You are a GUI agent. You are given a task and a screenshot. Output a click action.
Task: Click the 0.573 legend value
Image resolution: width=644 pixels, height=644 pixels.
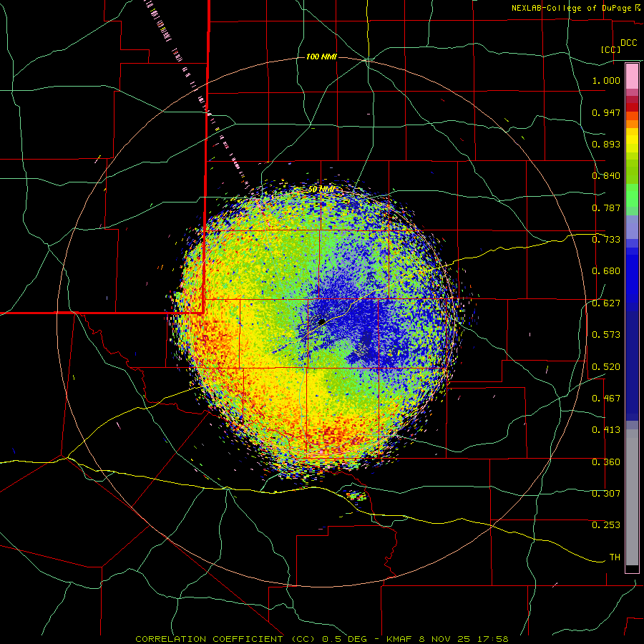[x=606, y=335]
